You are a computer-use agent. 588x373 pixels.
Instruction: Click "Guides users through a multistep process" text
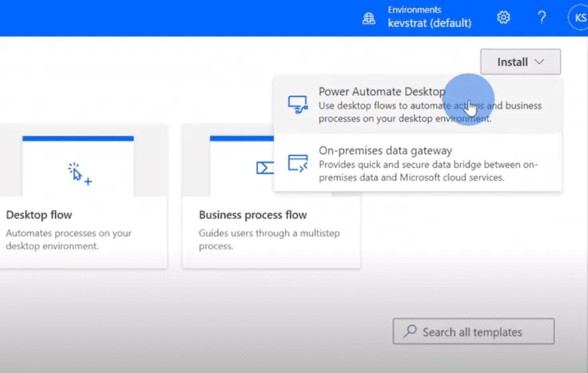[270, 239]
